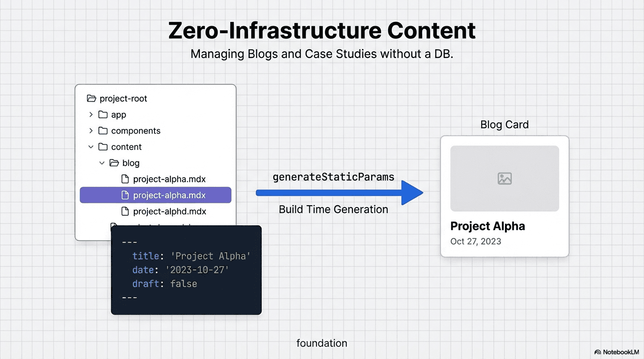Screen dimensions: 644x359
Task: Click the first project-alpha.mdx file icon
Action: pos(124,179)
